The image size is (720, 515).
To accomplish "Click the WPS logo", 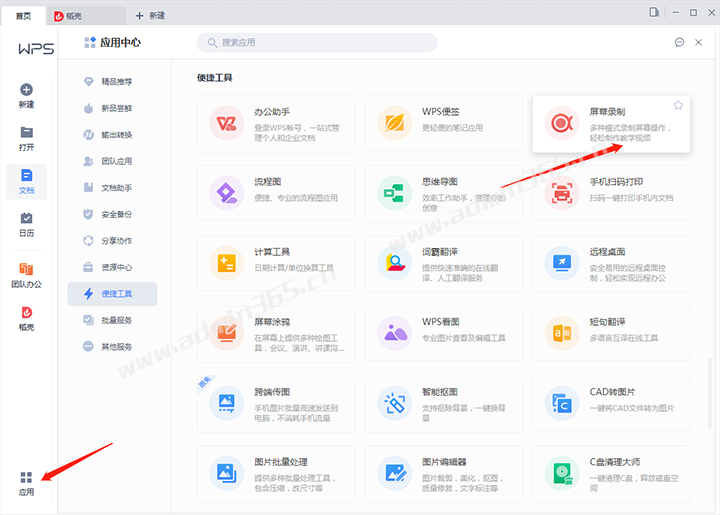I will click(x=36, y=49).
